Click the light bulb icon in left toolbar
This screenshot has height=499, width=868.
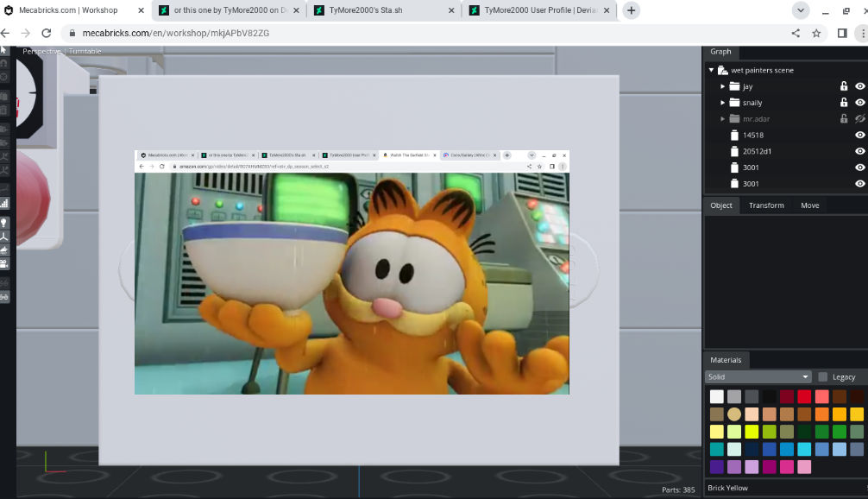(x=3, y=223)
